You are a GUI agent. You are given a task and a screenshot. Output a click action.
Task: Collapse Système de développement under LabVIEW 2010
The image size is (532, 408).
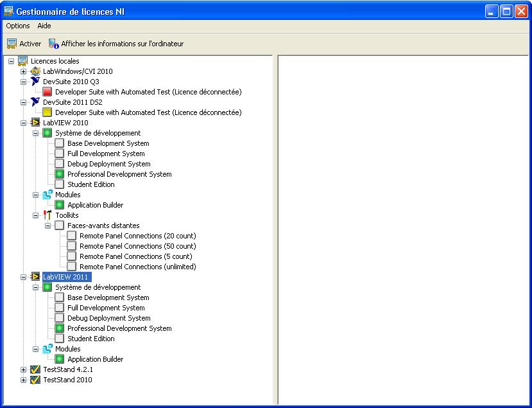point(36,133)
